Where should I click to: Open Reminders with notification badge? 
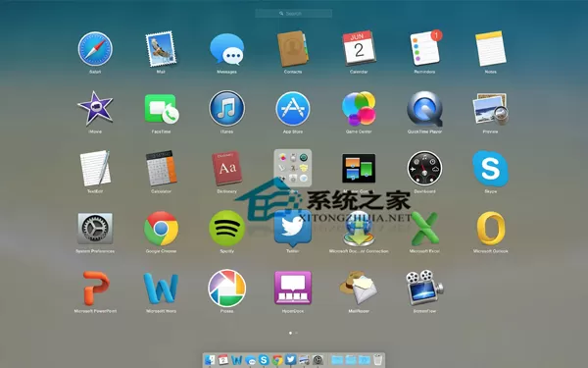[x=425, y=48]
